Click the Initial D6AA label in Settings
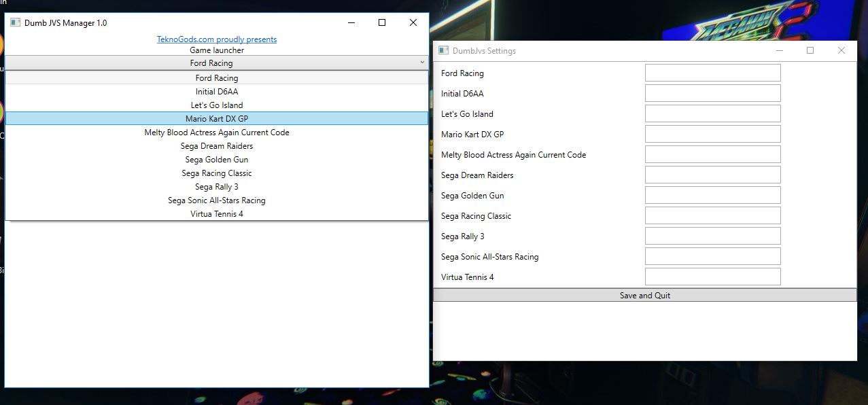Viewport: 868px width, 405px height. point(462,94)
